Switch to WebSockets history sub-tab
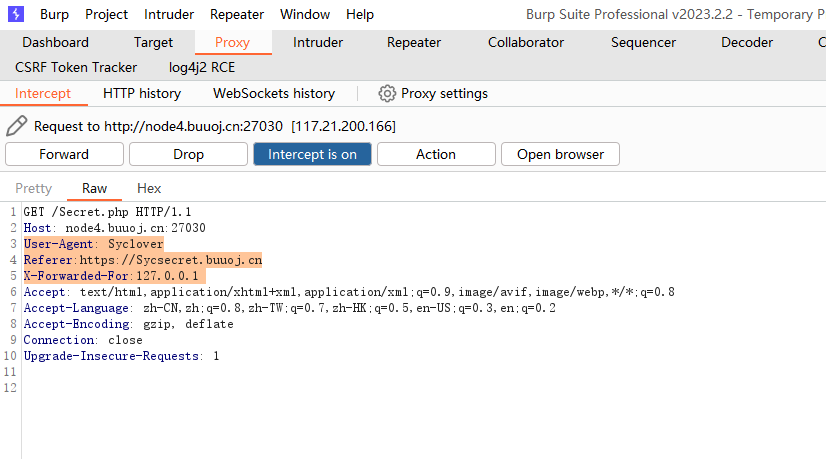 (273, 94)
